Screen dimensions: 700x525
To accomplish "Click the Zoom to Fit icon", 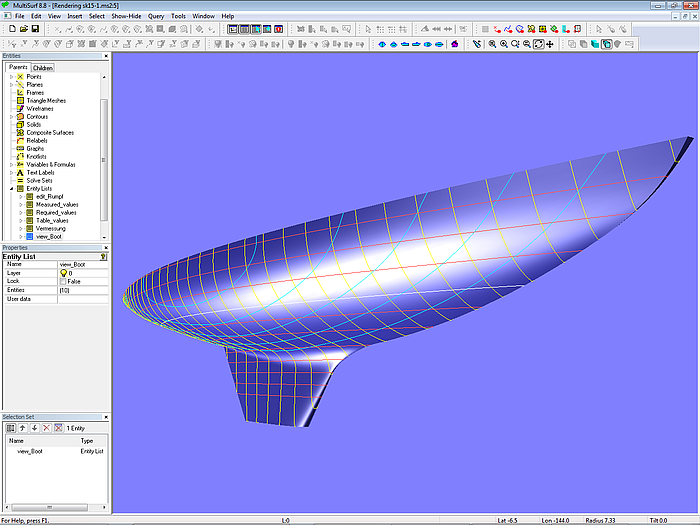I will (538, 44).
